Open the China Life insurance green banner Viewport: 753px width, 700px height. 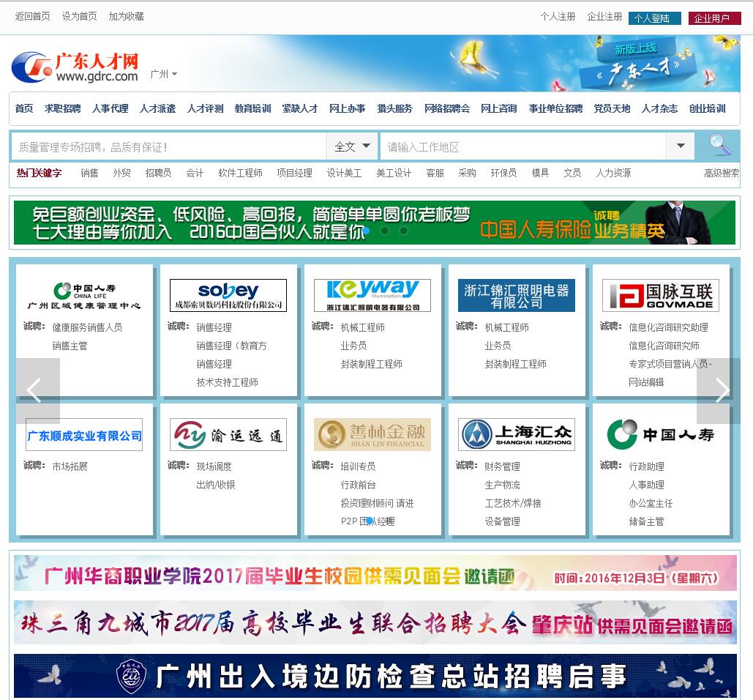coord(375,223)
